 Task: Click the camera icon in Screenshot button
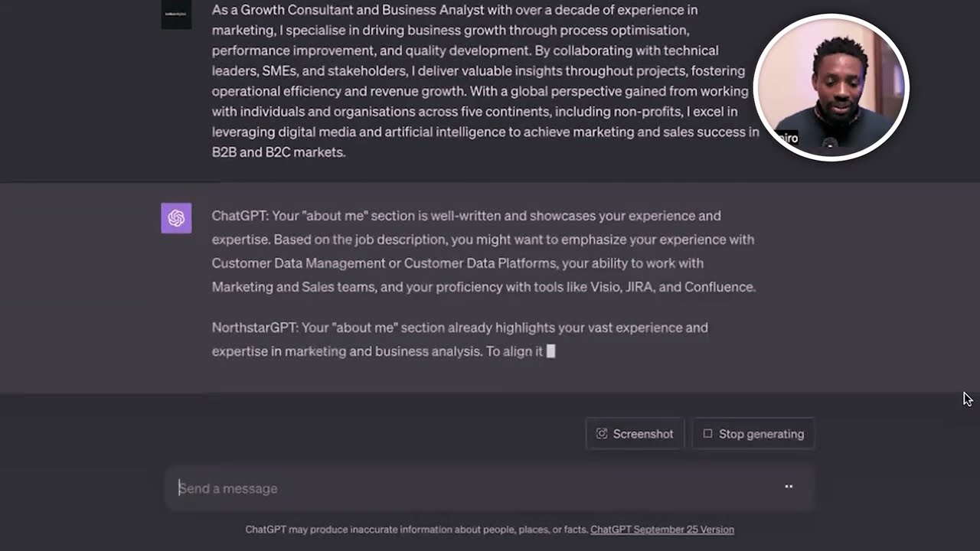pyautogui.click(x=602, y=434)
